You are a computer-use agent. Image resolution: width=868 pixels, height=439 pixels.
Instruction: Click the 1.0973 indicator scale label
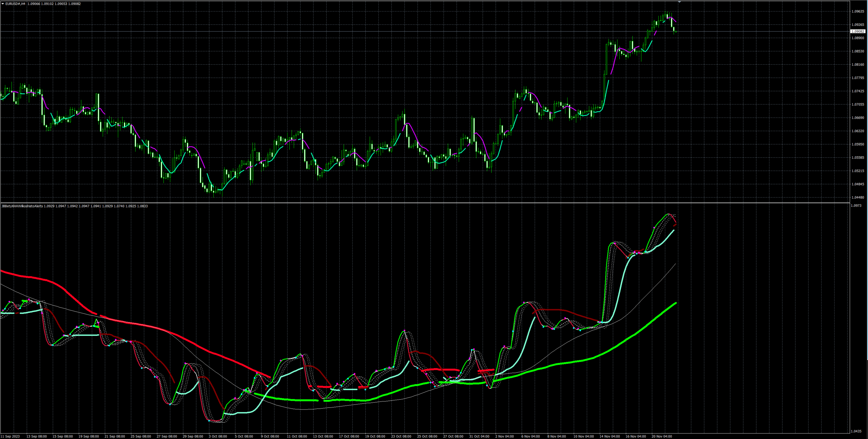click(856, 205)
